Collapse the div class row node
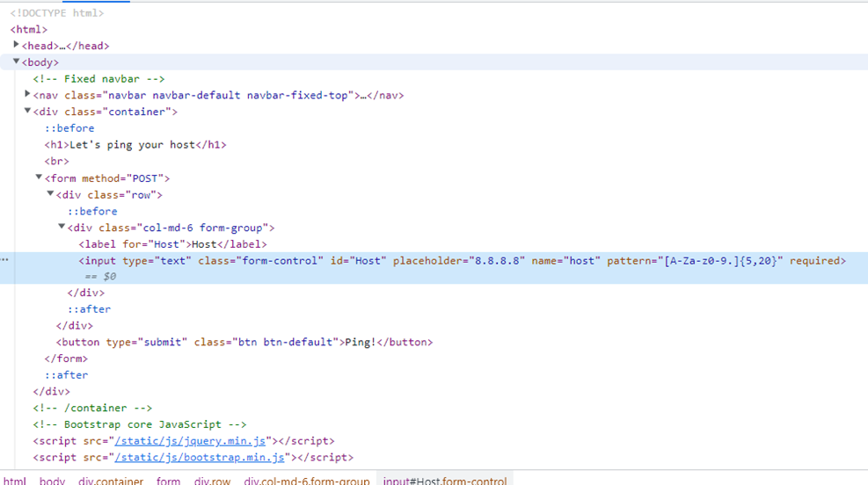The height and width of the screenshot is (485, 868). tap(50, 193)
